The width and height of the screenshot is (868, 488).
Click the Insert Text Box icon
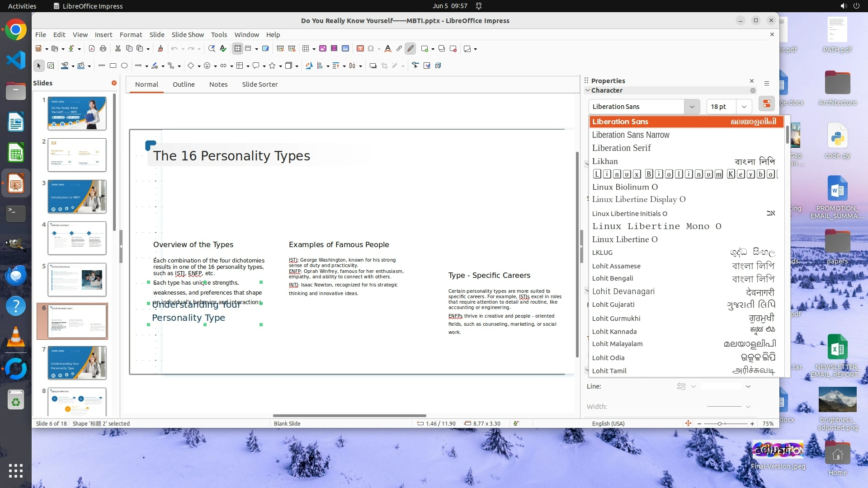click(360, 49)
